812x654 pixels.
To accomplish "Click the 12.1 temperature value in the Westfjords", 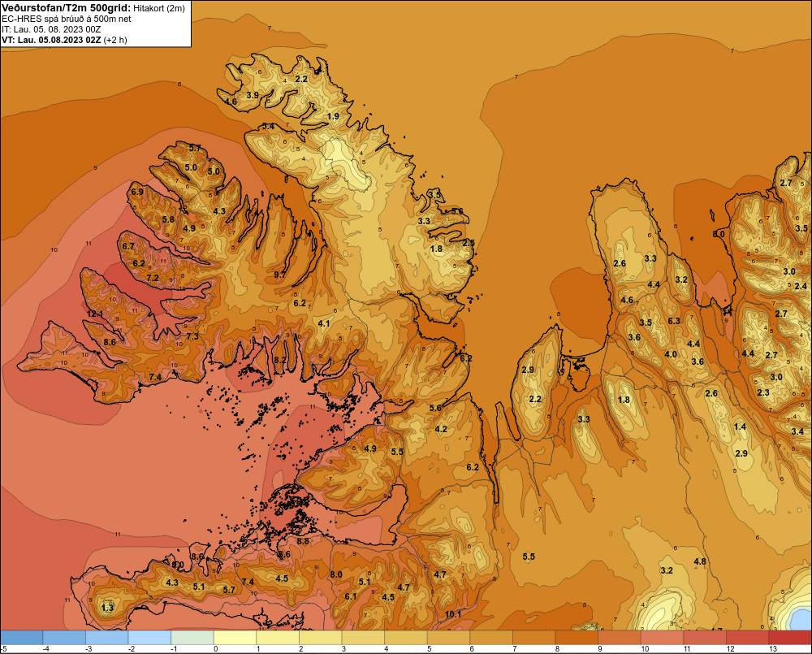I will [95, 314].
